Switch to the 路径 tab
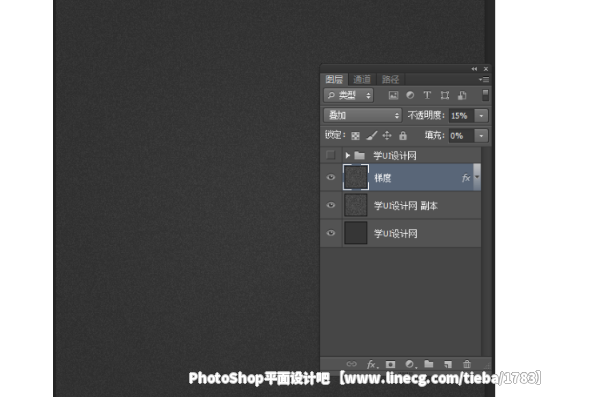Viewport: 597px width, 397px height. (390, 79)
